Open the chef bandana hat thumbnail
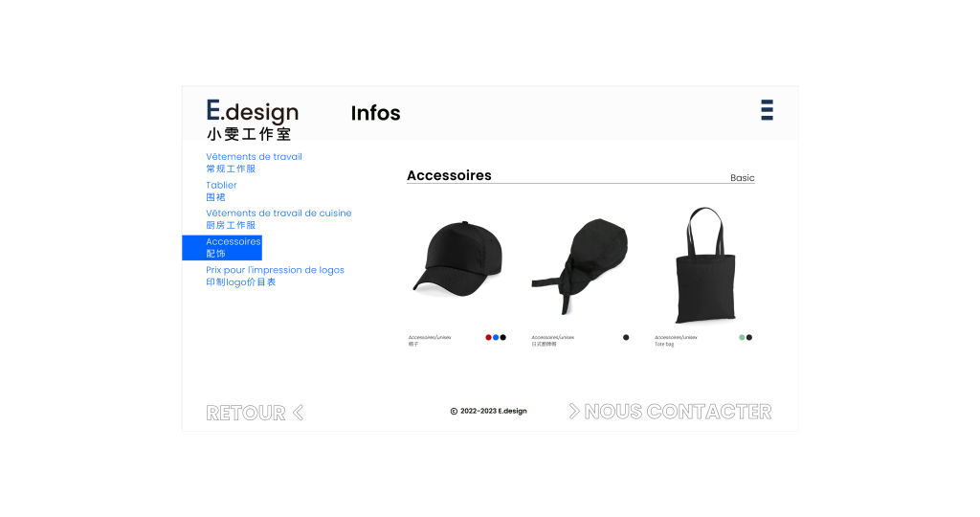 (x=579, y=266)
